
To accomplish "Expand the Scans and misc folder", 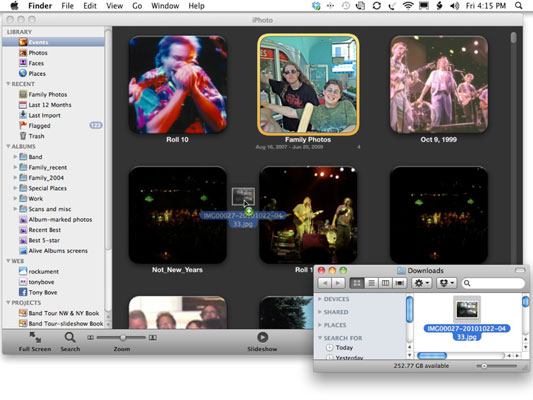I will click(x=15, y=209).
